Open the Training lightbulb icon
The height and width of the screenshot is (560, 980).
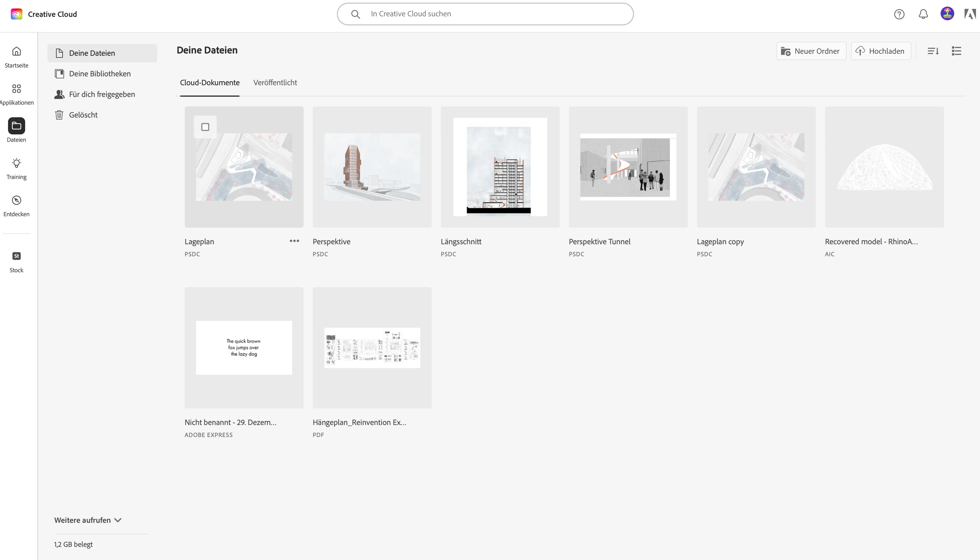pyautogui.click(x=16, y=163)
